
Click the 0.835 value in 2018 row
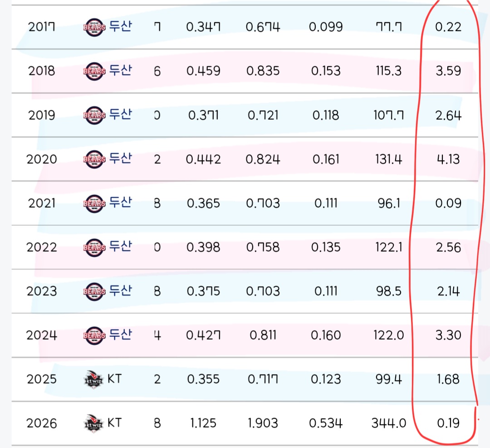tap(263, 71)
